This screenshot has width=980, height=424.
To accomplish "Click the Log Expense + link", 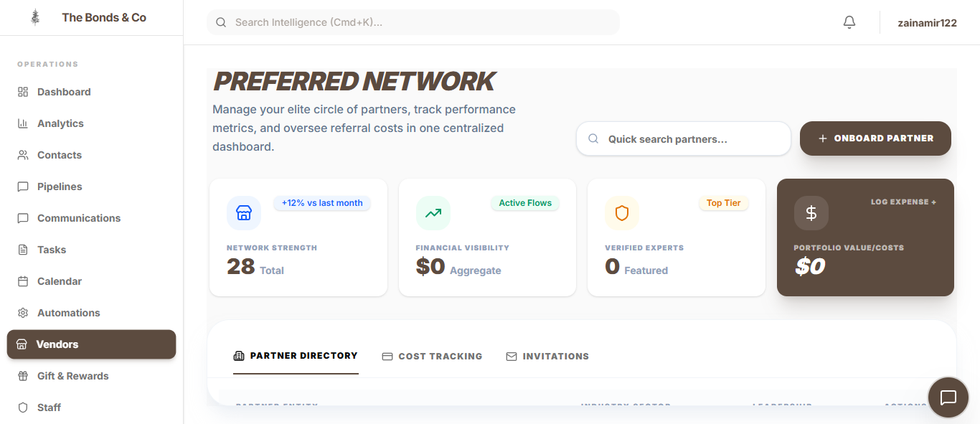I will pos(903,202).
